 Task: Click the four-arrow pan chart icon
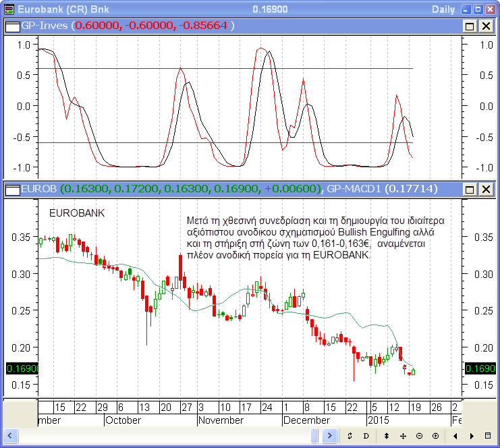point(403,436)
